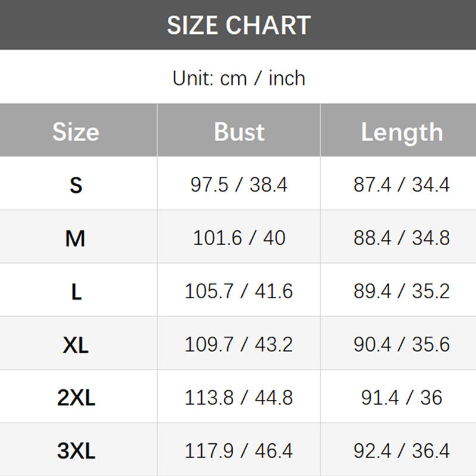Click the 3XL size row label

tap(76, 451)
